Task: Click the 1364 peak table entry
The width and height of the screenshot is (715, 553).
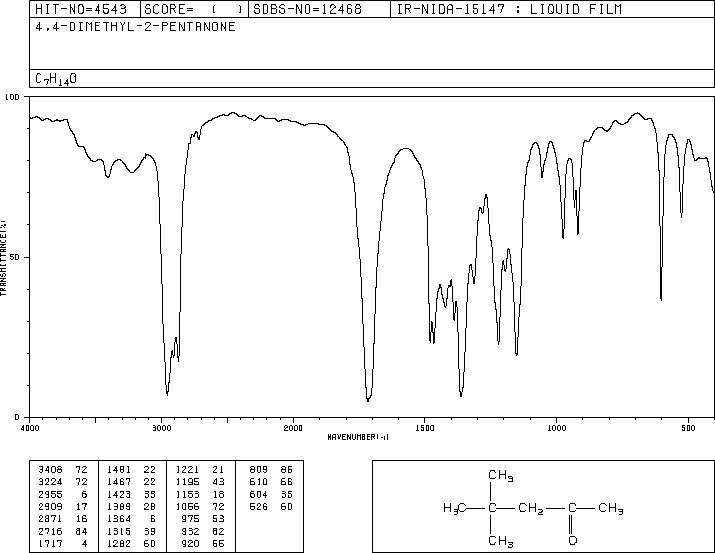Action: [119, 519]
